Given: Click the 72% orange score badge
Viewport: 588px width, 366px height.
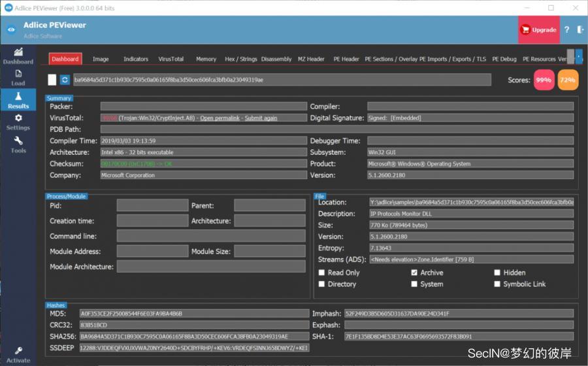Looking at the screenshot, I should [x=568, y=80].
